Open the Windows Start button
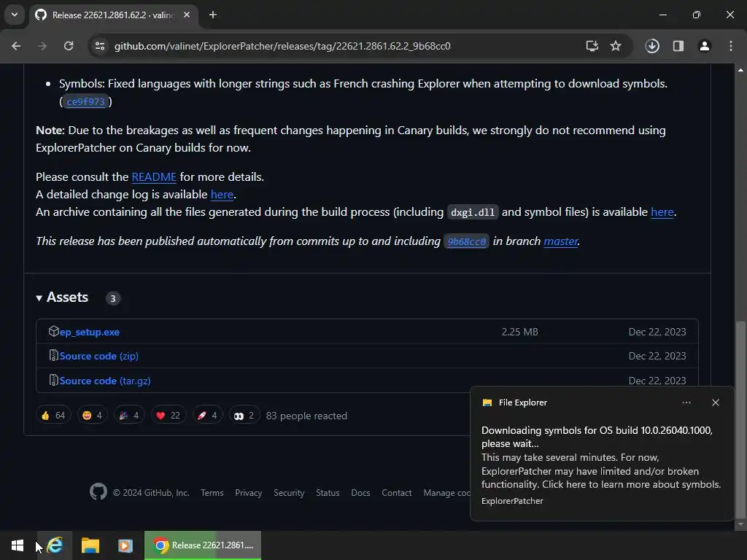Image resolution: width=747 pixels, height=560 pixels. [18, 545]
